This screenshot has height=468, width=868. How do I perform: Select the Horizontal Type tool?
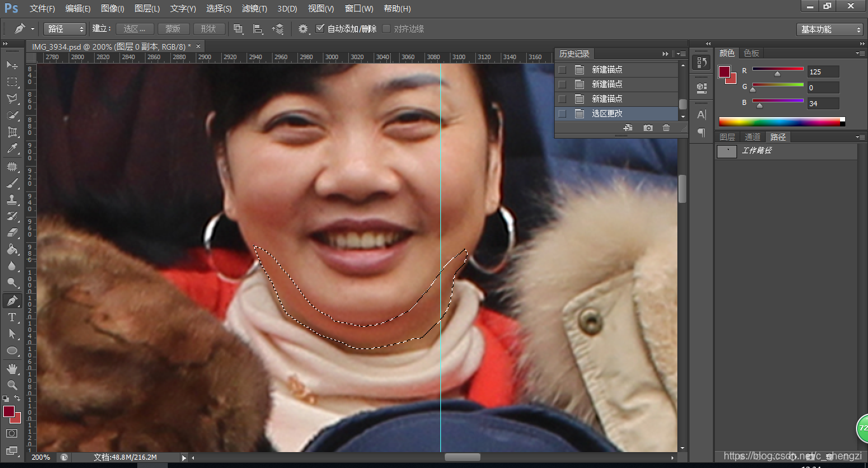coord(12,317)
